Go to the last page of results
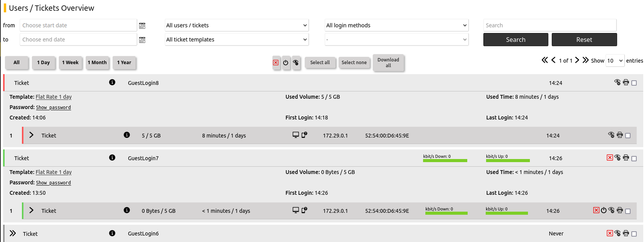 pos(586,60)
